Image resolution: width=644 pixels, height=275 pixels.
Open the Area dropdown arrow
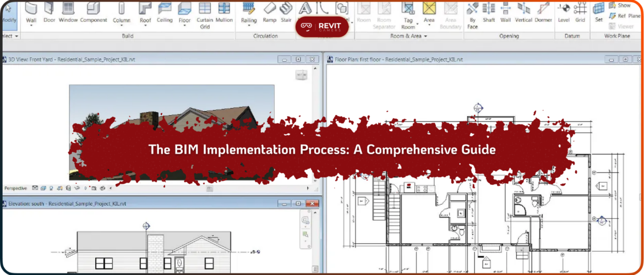pos(429,25)
